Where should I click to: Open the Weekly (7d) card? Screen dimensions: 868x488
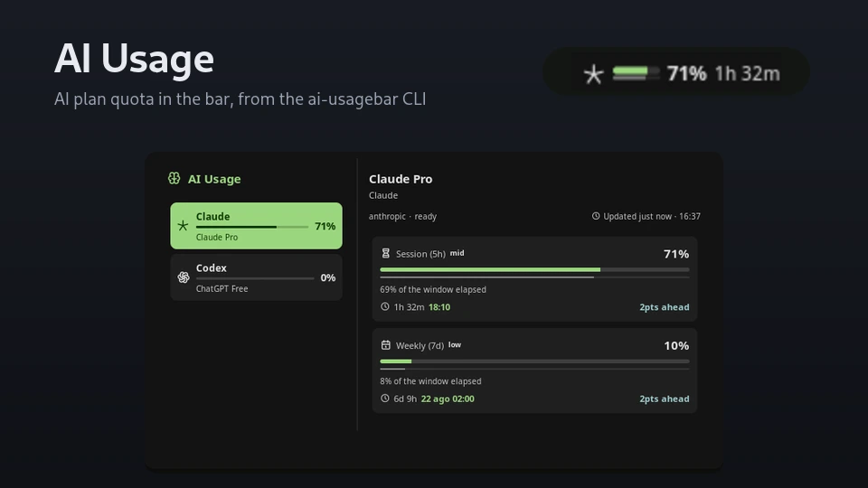(x=534, y=371)
